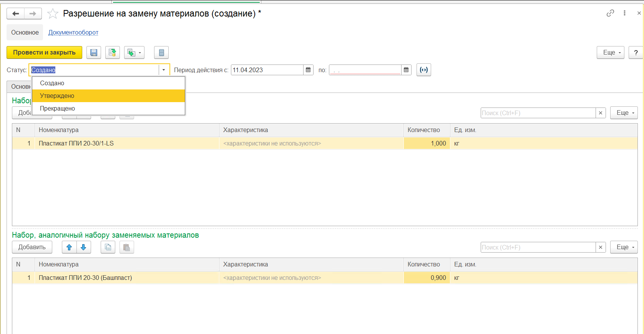Go forward with the right arrow

(33, 14)
